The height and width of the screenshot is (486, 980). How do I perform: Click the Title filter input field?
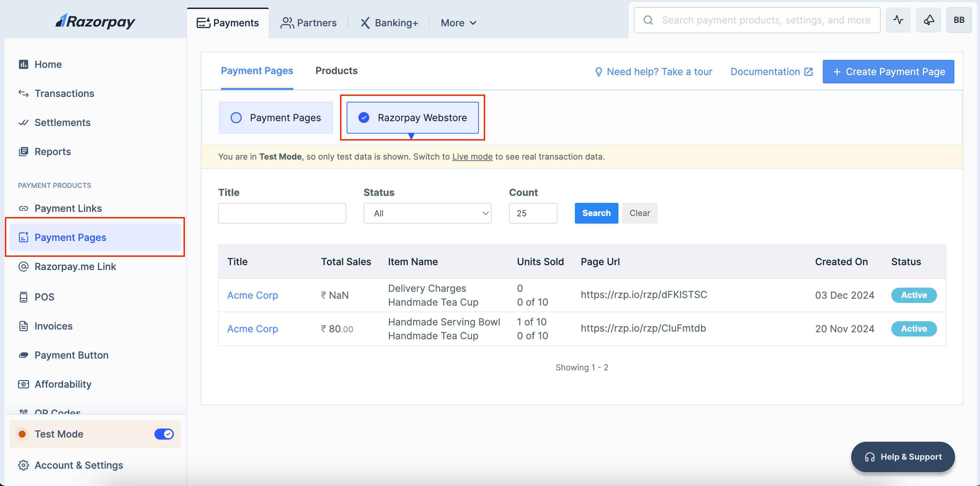[282, 213]
